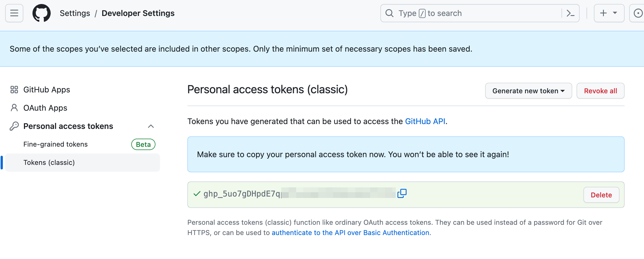The image size is (644, 259).
Task: Click the key icon for Personal access tokens
Action: tap(14, 126)
